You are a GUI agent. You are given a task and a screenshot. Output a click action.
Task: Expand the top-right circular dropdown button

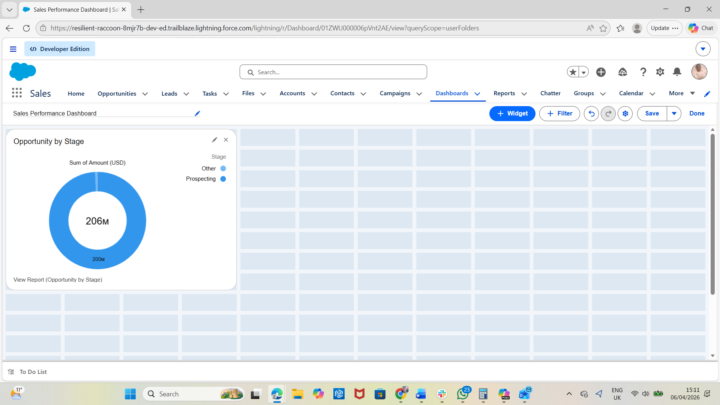coord(703,49)
